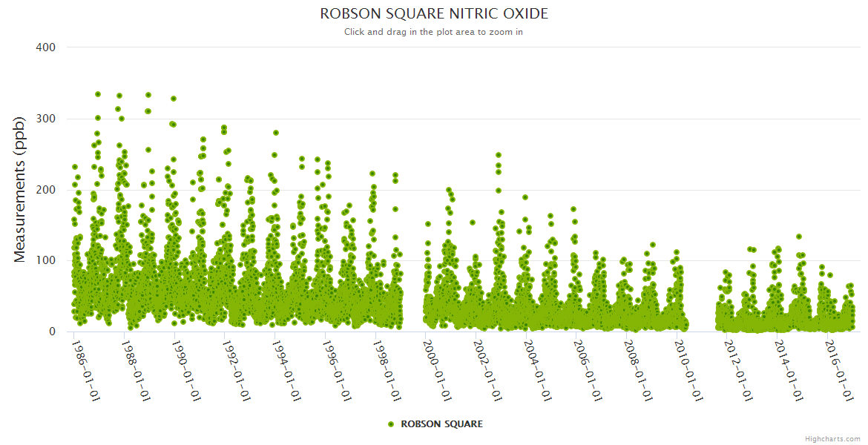Click the chart title ROBSON SQUARE NITRIC OXIDE

point(434,14)
